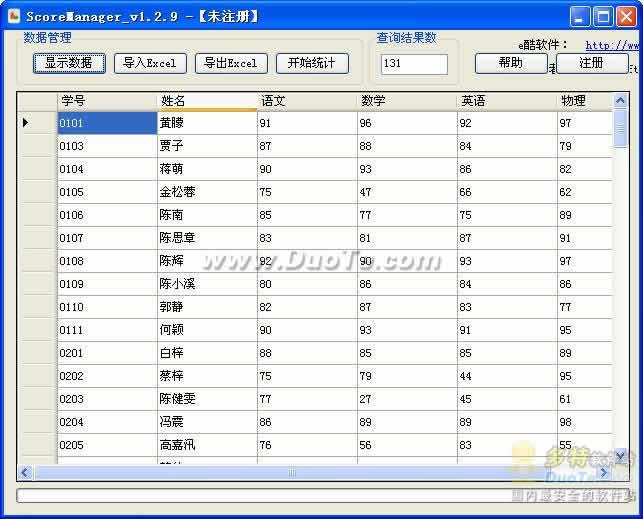Select the name cell 陈南

207,215
